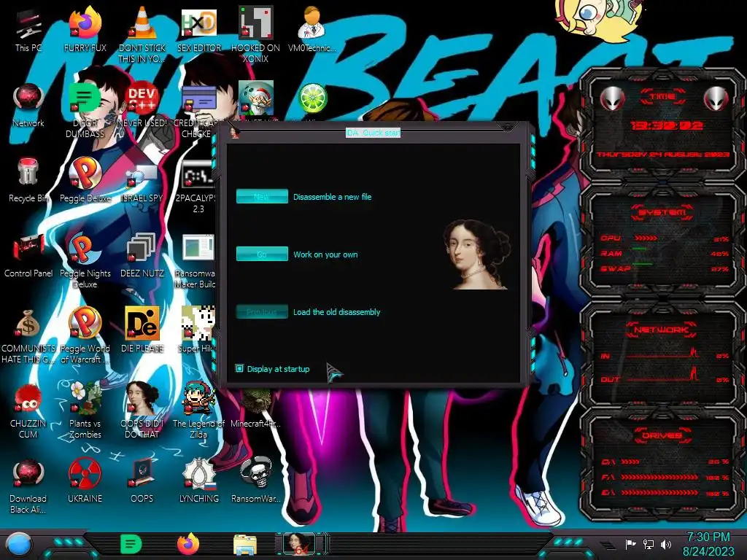Select the Peggle World of Warcraft icon

(x=85, y=336)
